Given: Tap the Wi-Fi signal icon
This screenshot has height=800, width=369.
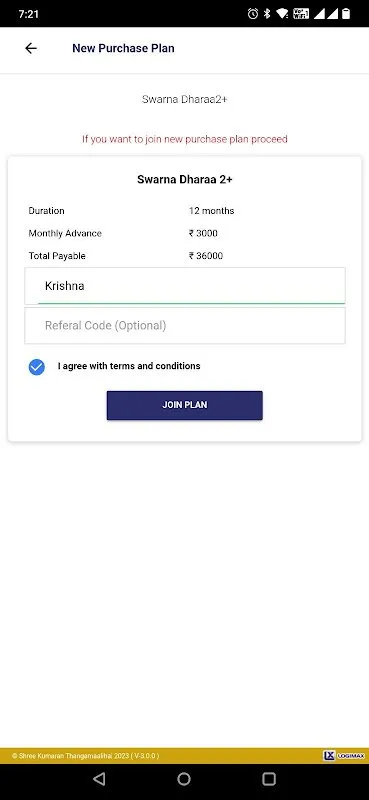Looking at the screenshot, I should [282, 14].
